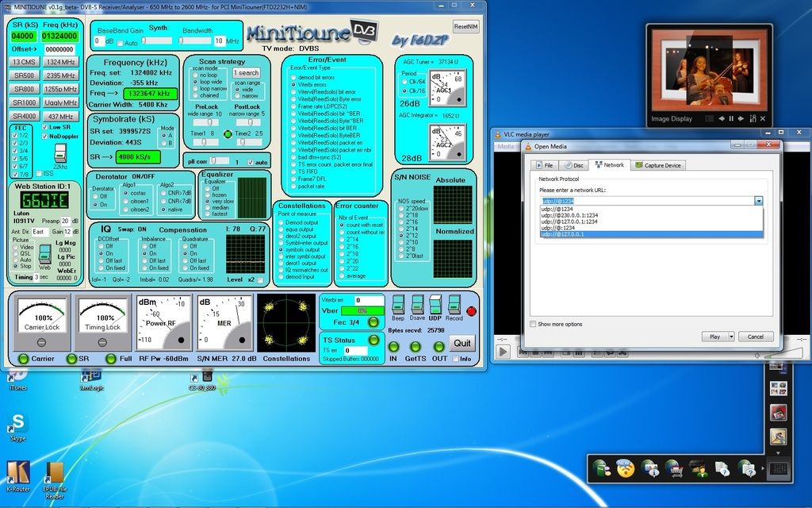Go to previous image in Image Display
The image size is (812, 508).
(722, 119)
